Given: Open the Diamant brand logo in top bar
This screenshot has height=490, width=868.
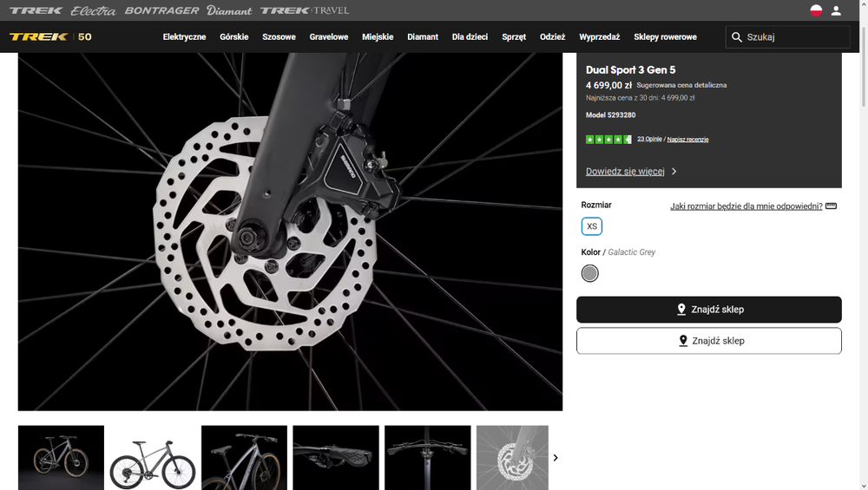Looking at the screenshot, I should [x=229, y=10].
